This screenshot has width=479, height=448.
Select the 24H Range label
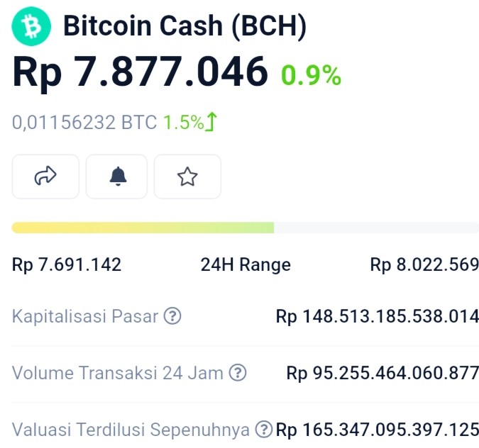click(246, 264)
